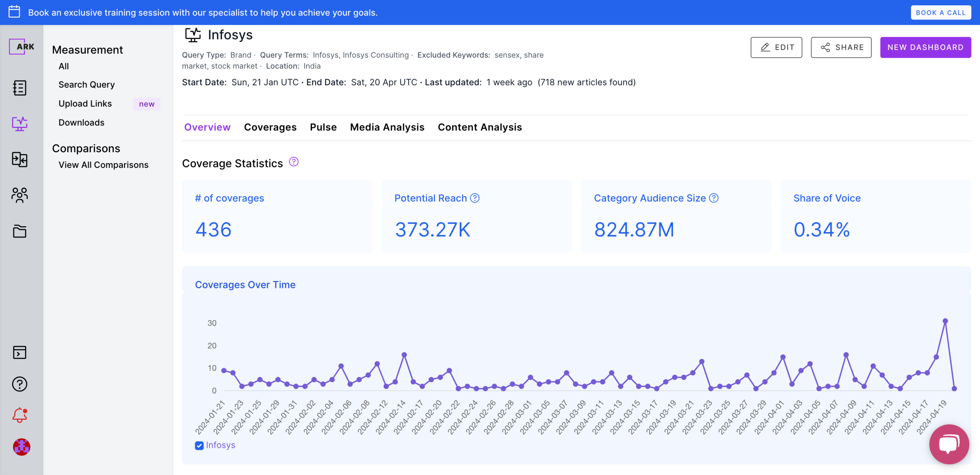
Task: Click the Infosys dashboard title icon
Action: click(x=193, y=35)
